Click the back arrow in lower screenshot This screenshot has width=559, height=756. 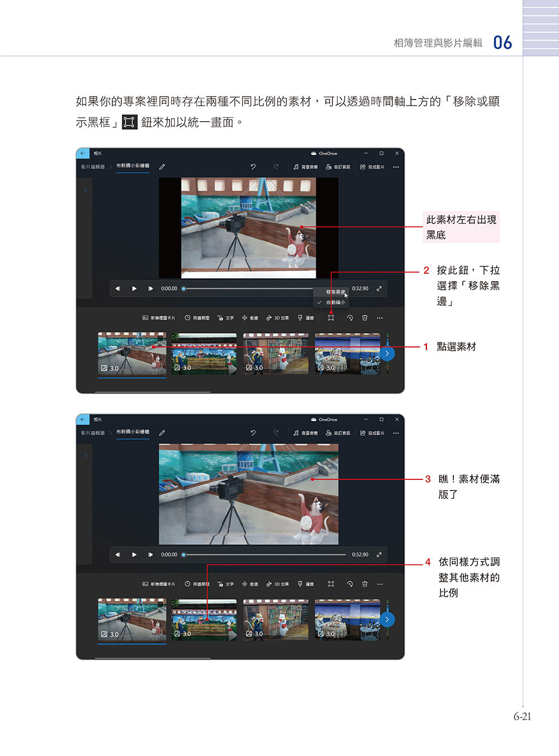tap(83, 419)
